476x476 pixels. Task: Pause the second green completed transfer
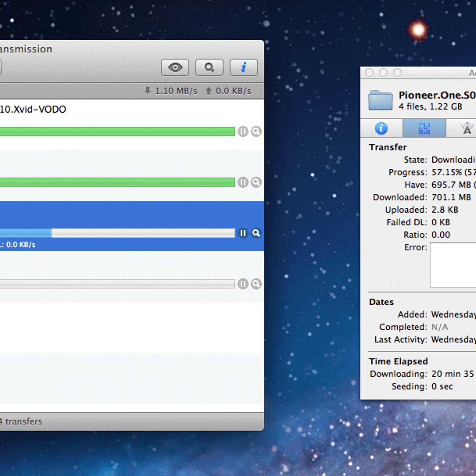pos(243,182)
